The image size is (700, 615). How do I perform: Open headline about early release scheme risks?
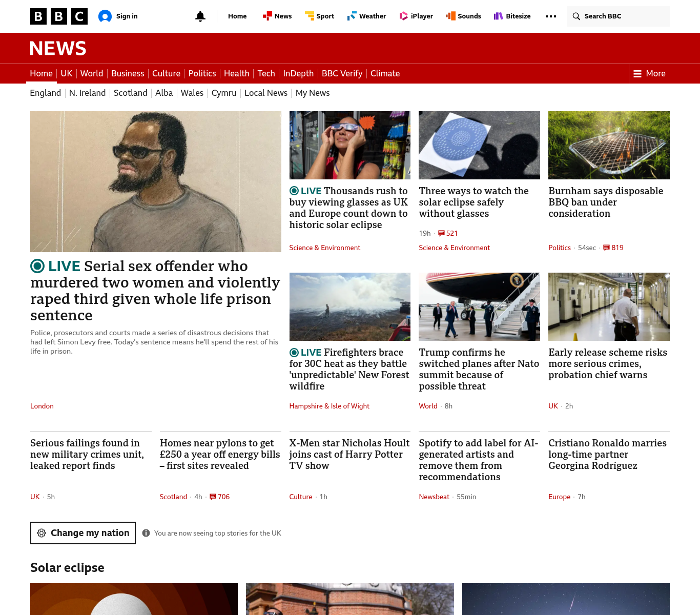[608, 363]
